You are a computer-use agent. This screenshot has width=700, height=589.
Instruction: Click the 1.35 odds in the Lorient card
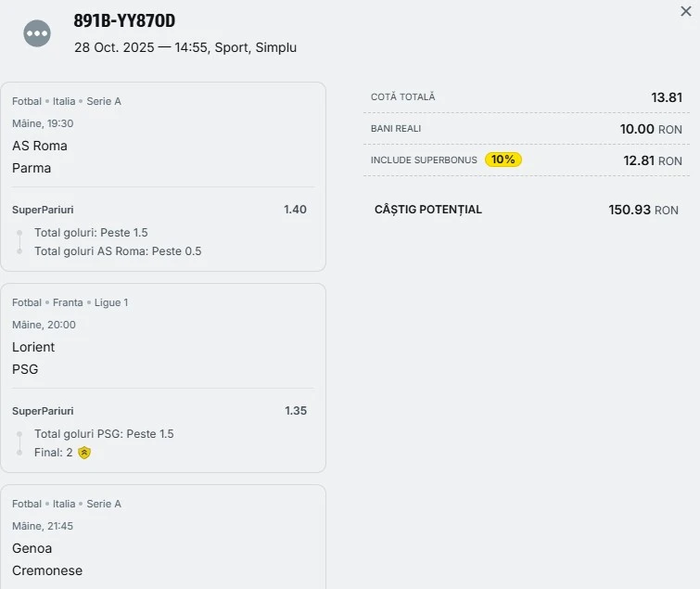tap(296, 411)
